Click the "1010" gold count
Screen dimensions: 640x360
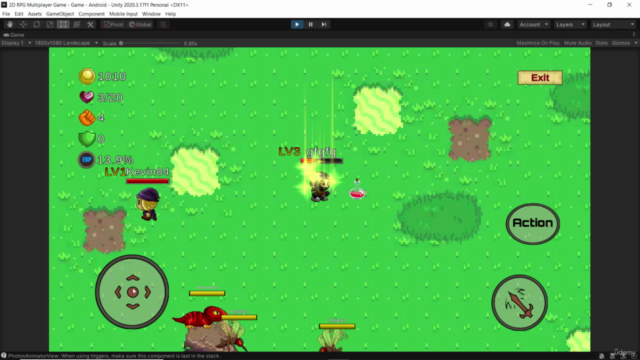click(x=111, y=76)
